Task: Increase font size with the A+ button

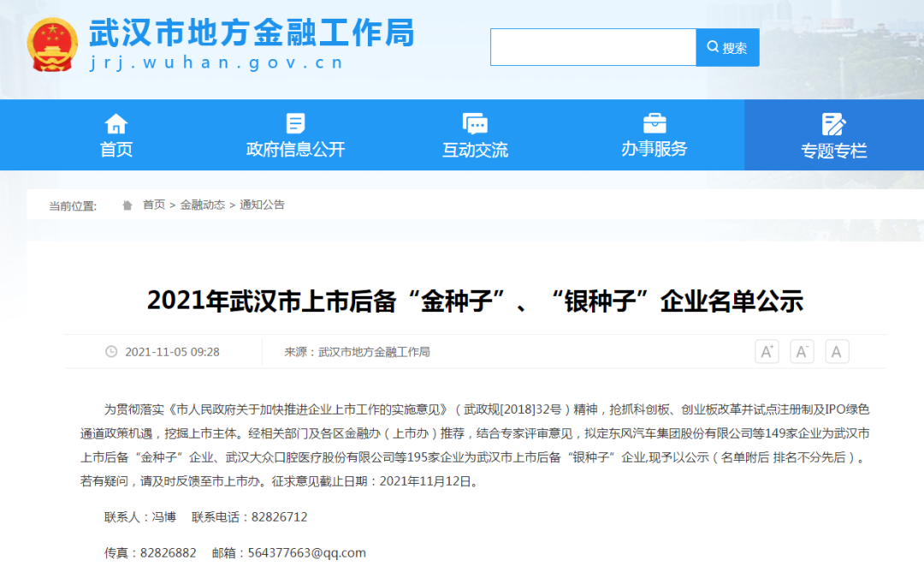Action: pos(767,351)
